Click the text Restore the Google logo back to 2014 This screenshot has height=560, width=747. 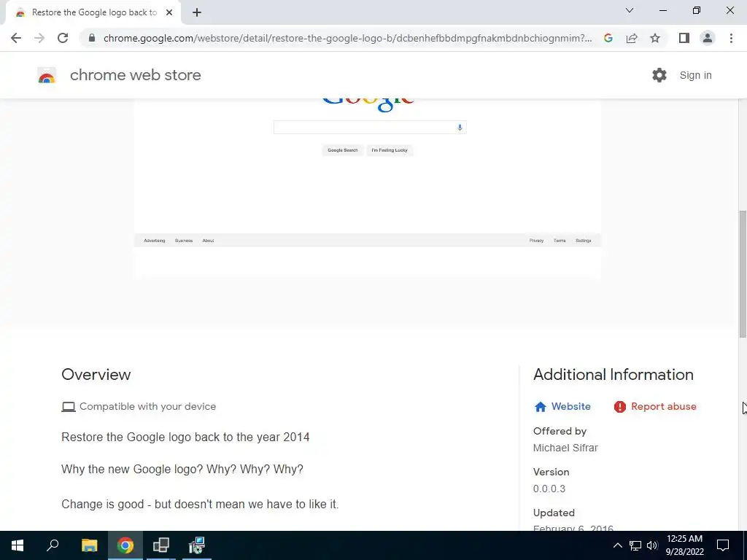tap(185, 437)
